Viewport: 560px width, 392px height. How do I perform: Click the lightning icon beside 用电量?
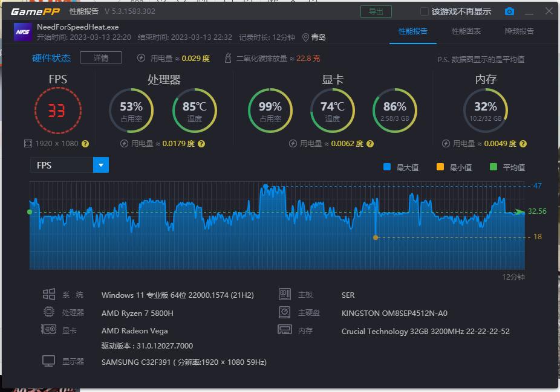tap(141, 57)
